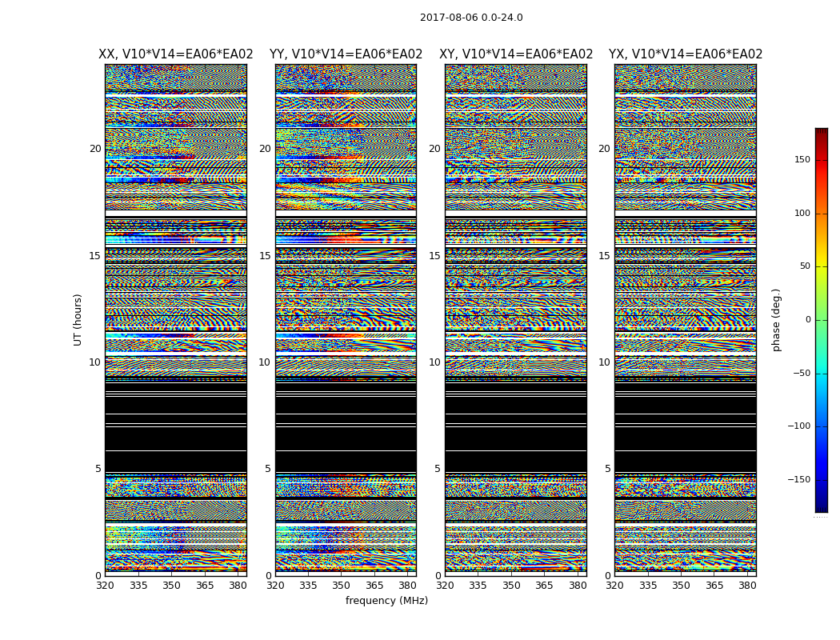Click the 320 MHz tick under XX plot
This screenshot has height=640, width=840.
(105, 586)
